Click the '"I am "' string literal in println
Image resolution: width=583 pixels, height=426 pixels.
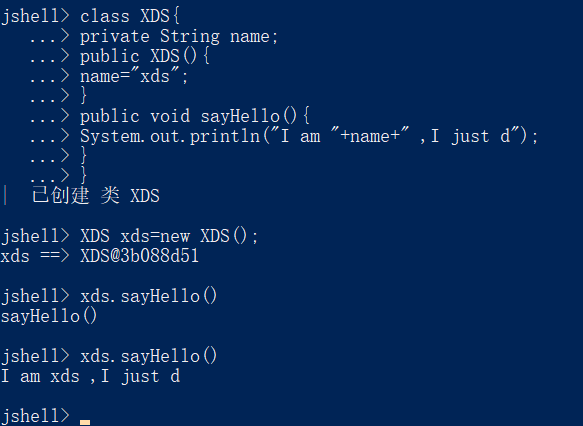pos(301,136)
